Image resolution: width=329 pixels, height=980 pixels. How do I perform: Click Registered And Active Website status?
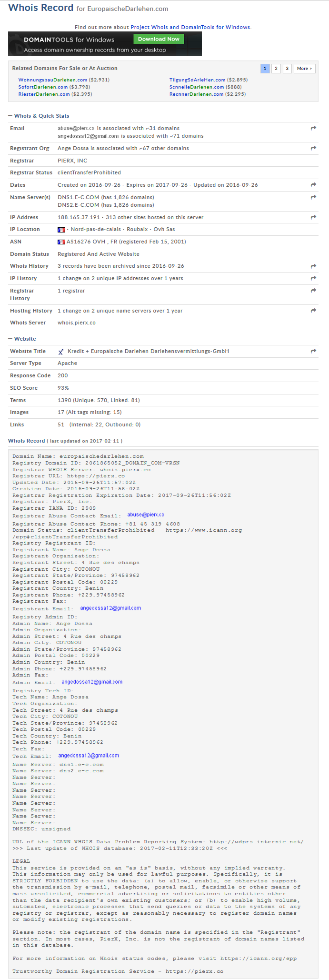pos(99,254)
